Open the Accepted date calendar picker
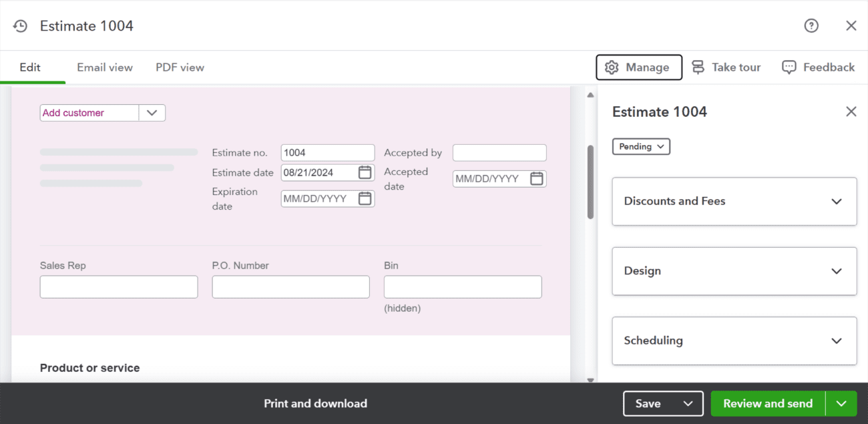The width and height of the screenshot is (868, 424). point(536,178)
